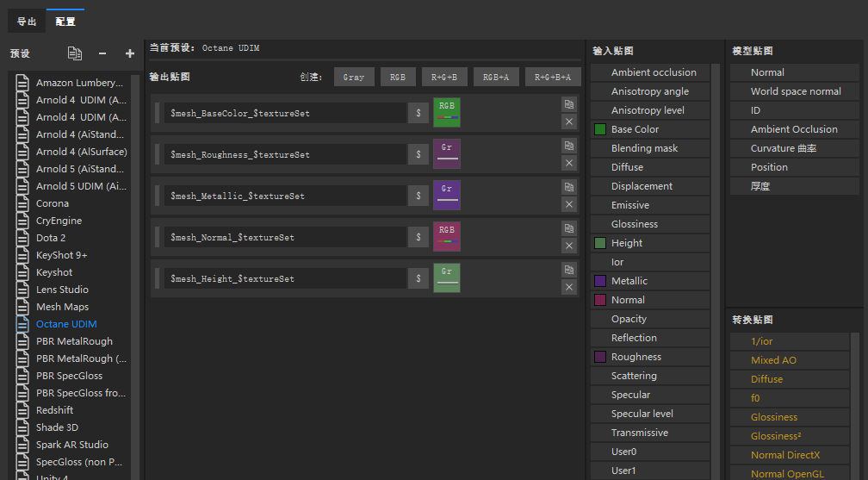Screen dimensions: 868x480
Task: Open the BaseColor RGB channel box
Action: 446,113
